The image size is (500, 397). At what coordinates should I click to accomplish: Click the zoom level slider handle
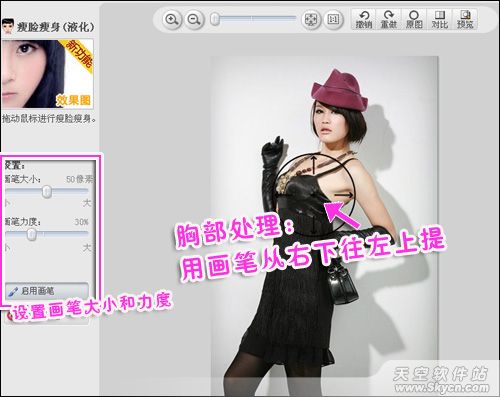coord(215,19)
